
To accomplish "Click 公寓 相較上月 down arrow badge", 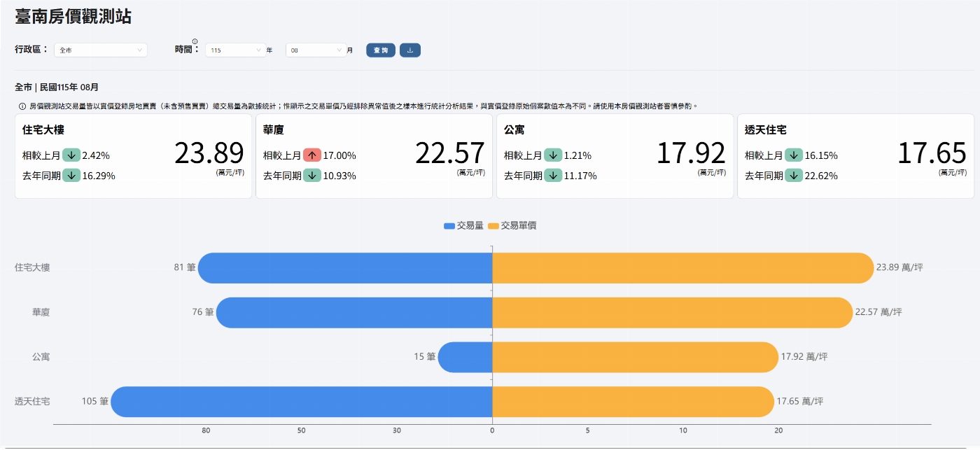I will [553, 155].
